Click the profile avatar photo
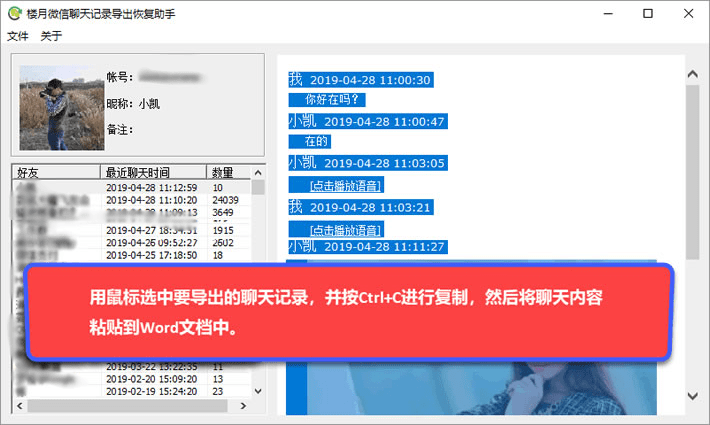The height and width of the screenshot is (425, 710). pyautogui.click(x=62, y=108)
